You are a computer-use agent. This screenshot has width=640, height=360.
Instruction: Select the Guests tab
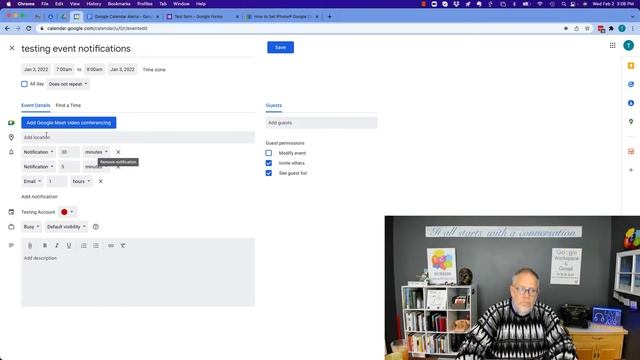273,105
